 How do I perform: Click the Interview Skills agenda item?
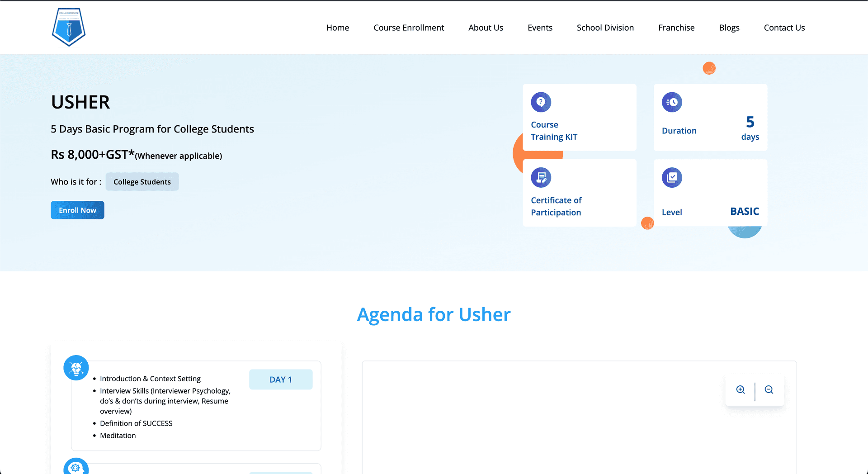click(x=165, y=401)
